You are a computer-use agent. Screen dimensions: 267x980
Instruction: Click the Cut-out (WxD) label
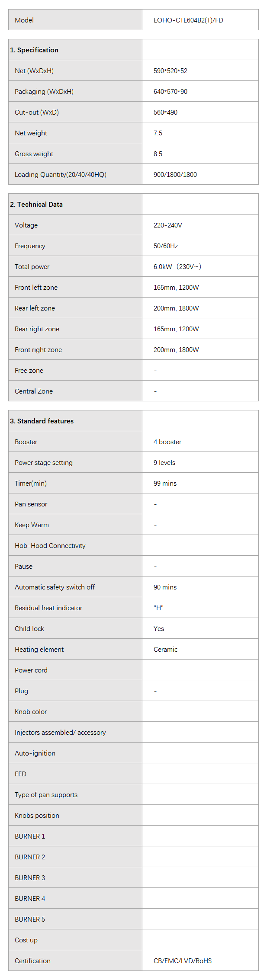coord(37,112)
